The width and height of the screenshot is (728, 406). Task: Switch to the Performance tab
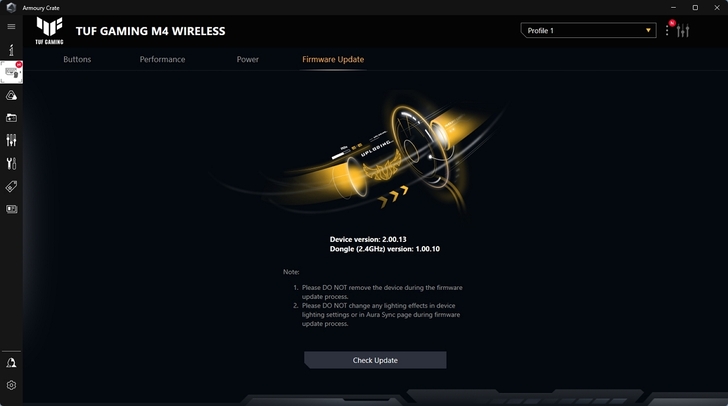click(162, 59)
